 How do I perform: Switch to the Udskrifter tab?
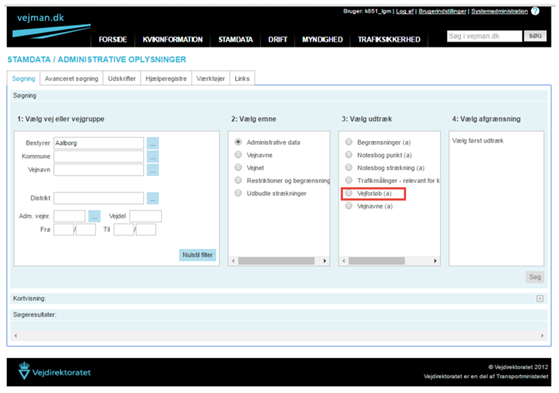tap(122, 78)
